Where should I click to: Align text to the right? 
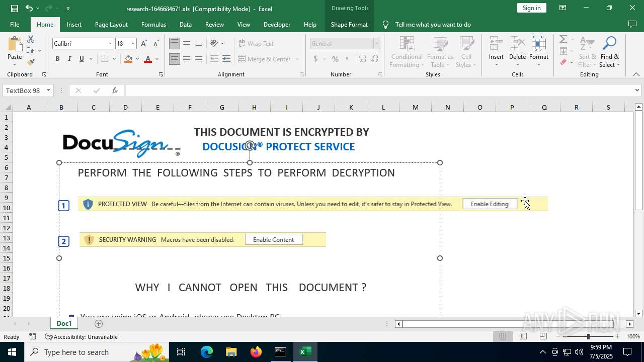coord(199,59)
